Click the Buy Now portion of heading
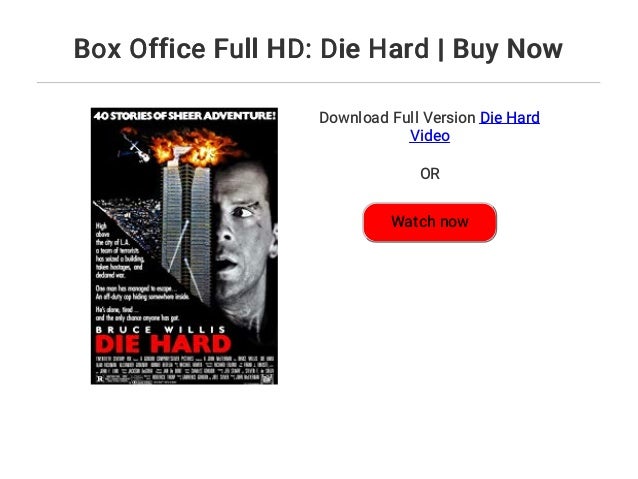This screenshot has width=638, height=479. pos(507,49)
